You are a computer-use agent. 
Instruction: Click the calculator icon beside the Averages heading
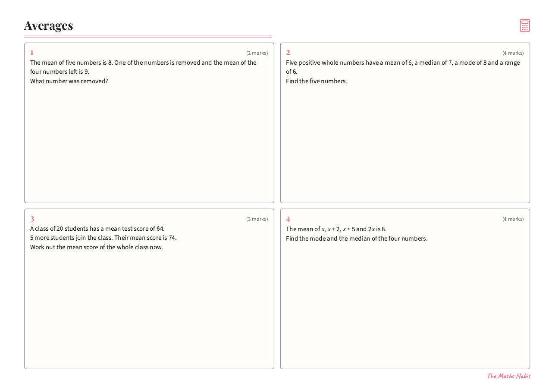525,25
